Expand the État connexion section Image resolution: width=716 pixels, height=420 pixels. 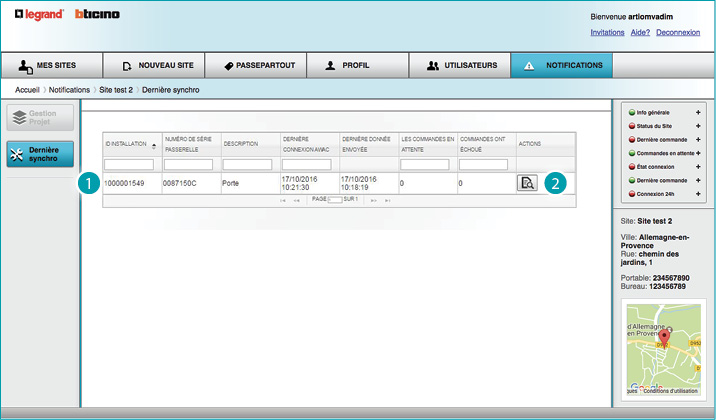coord(697,165)
